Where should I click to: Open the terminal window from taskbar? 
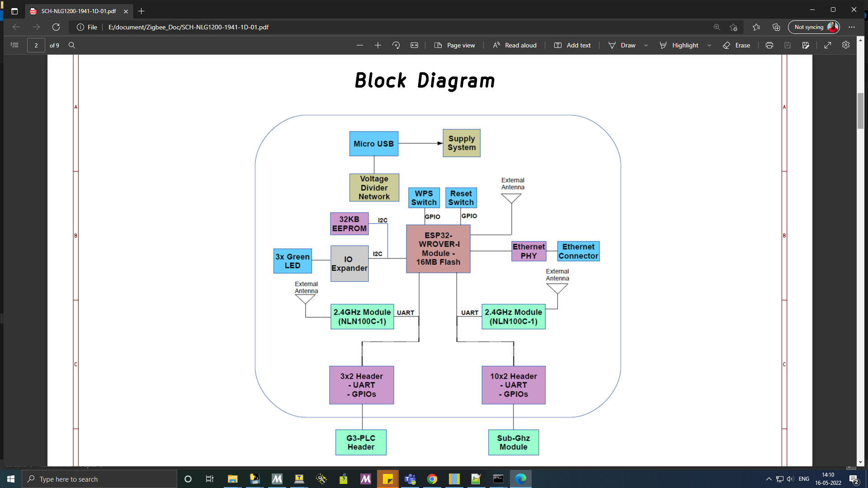click(498, 479)
